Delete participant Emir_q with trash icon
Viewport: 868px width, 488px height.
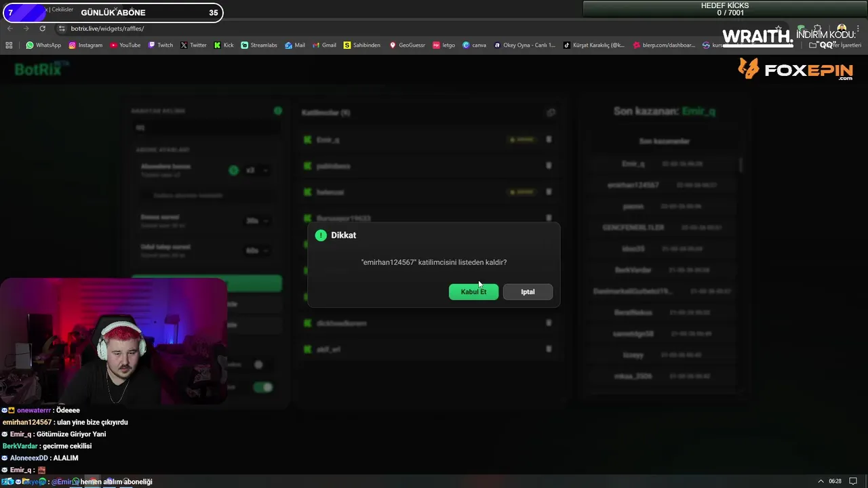click(549, 140)
